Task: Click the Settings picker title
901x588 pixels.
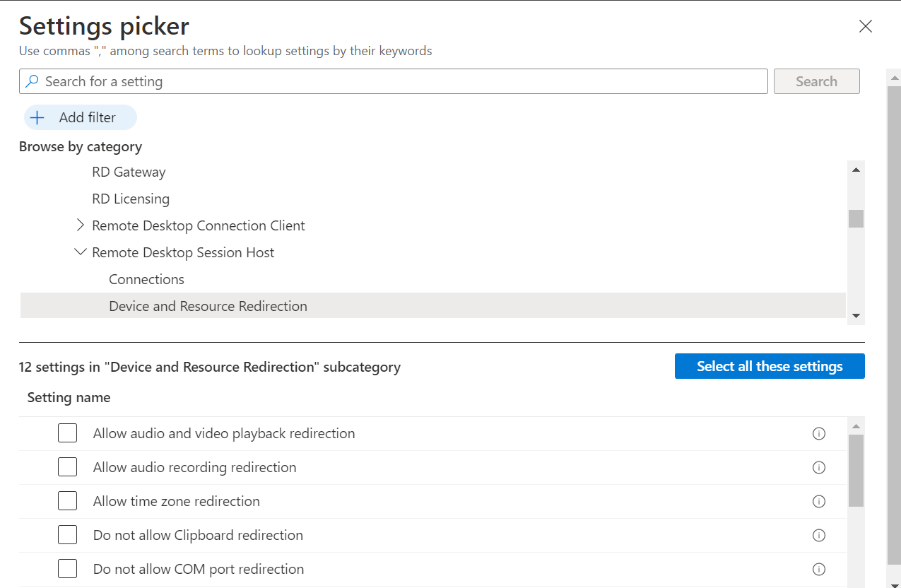Action: 104,26
